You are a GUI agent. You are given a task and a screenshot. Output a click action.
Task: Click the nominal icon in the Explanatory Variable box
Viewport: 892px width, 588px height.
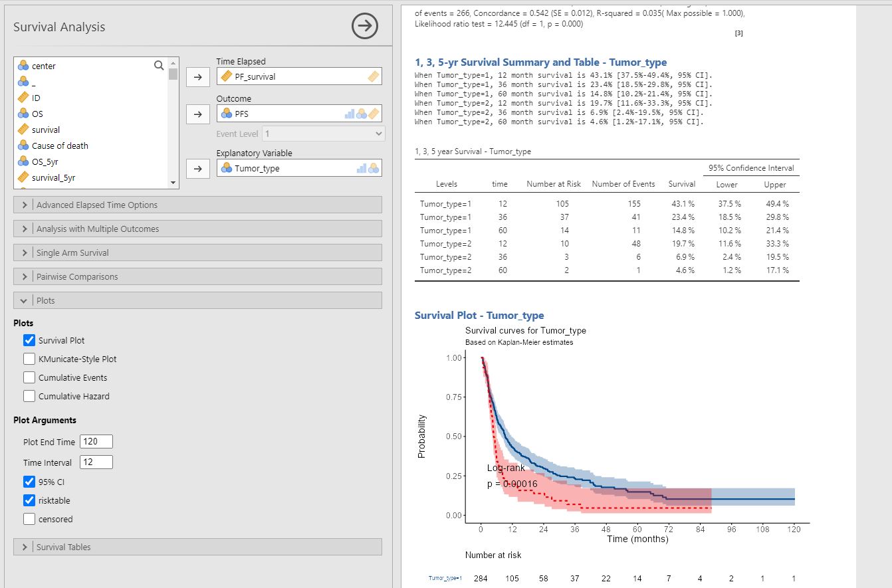coord(374,168)
